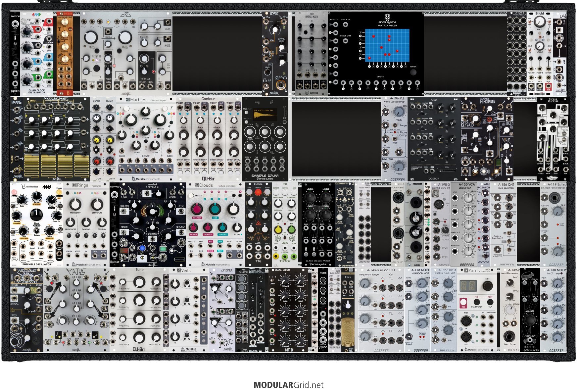Open the MODULARGrid.net link
Viewport: 578px width, 392px height.
pyautogui.click(x=289, y=385)
